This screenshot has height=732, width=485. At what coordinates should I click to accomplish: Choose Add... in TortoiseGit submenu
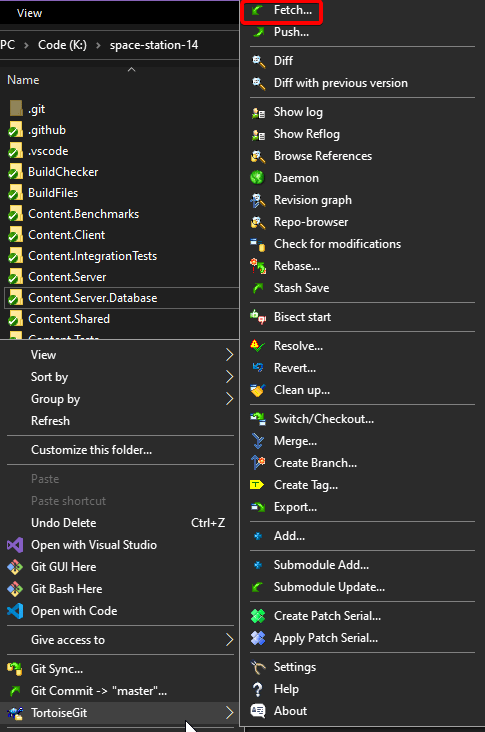tap(289, 536)
